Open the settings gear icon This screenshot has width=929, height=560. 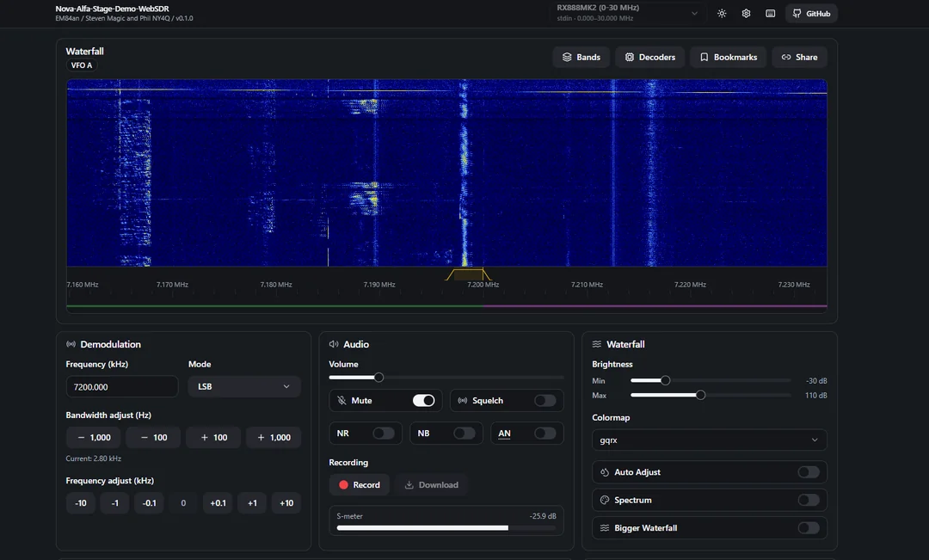(x=746, y=13)
